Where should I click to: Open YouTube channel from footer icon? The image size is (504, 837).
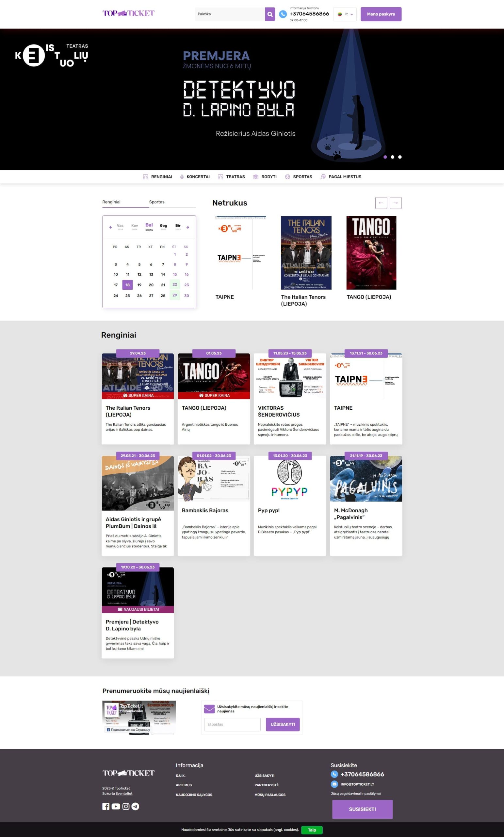tap(116, 806)
